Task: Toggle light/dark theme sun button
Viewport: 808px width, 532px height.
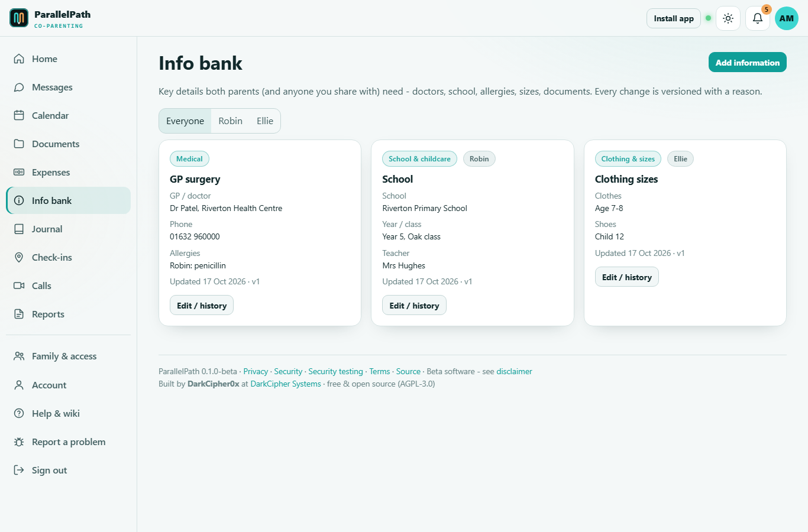Action: [x=728, y=18]
